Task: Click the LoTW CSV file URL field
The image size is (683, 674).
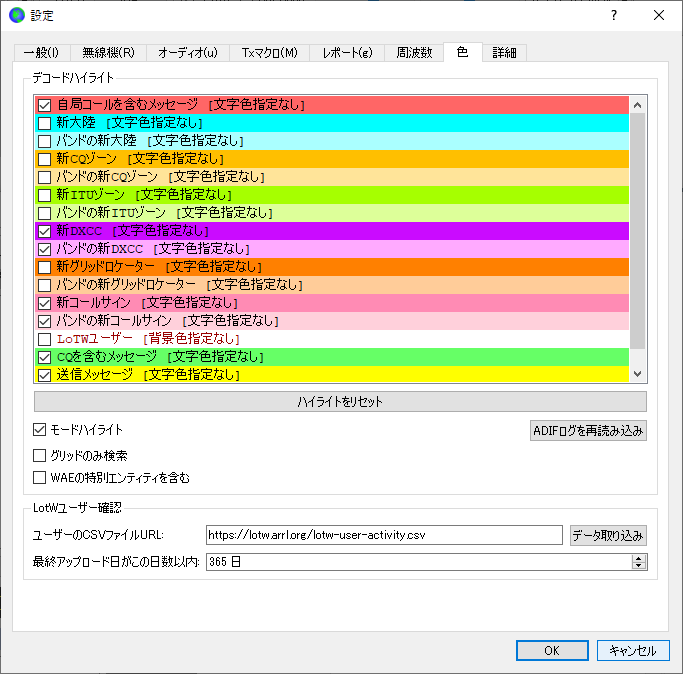Action: click(x=384, y=535)
